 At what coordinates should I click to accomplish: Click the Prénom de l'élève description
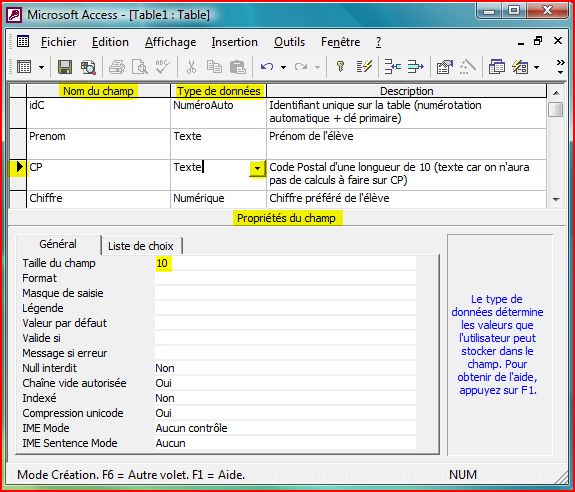pos(406,144)
